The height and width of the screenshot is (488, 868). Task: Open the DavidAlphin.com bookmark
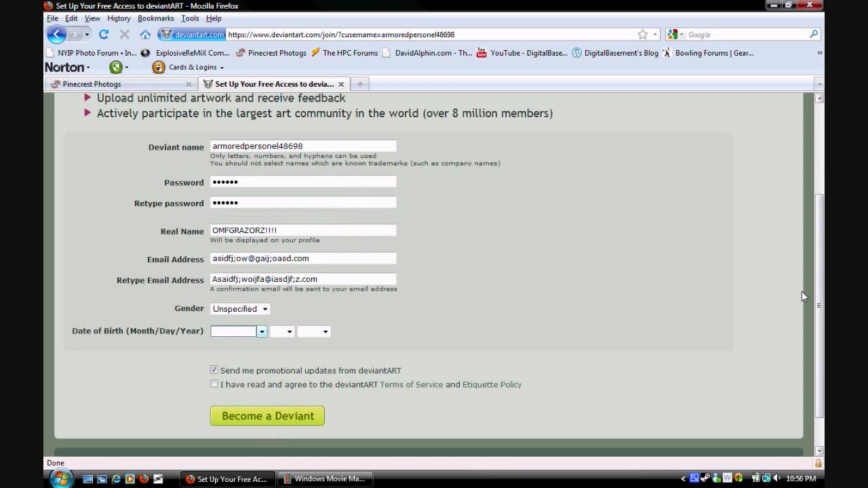click(x=427, y=53)
